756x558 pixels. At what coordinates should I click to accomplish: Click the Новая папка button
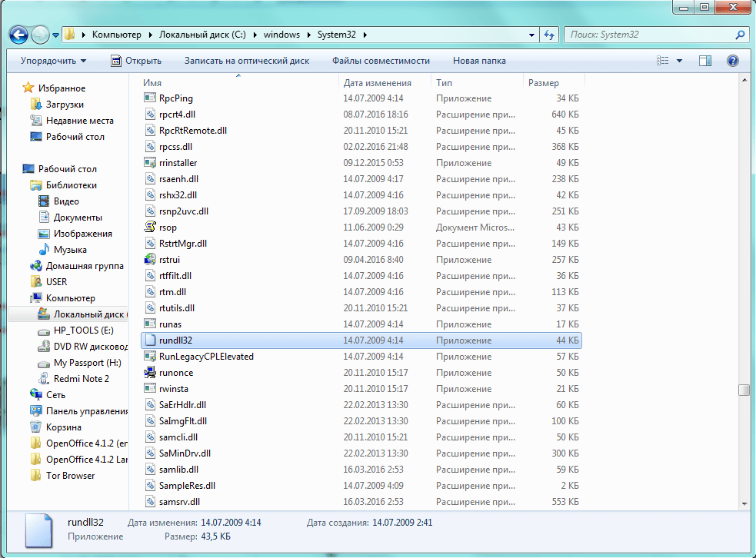pos(479,61)
